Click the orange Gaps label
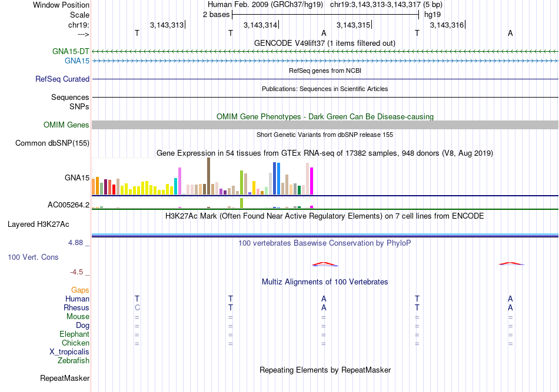559x392 pixels. pyautogui.click(x=80, y=290)
